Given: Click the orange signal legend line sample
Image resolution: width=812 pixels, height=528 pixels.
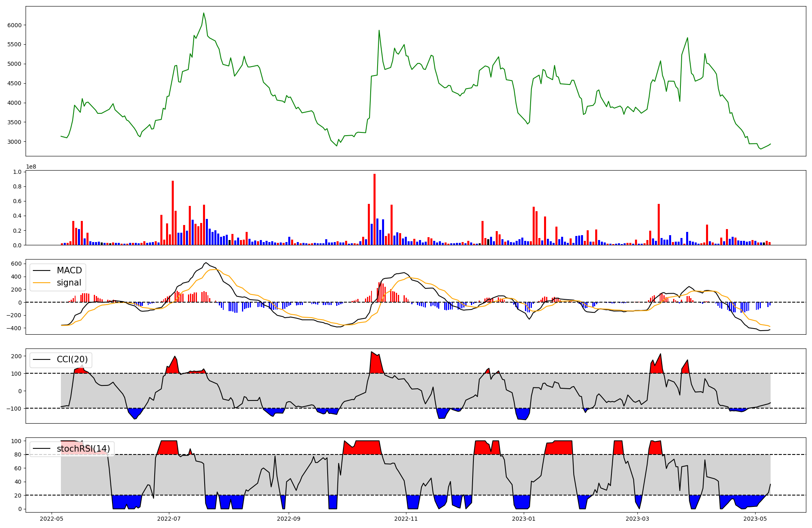Looking at the screenshot, I should 41,283.
